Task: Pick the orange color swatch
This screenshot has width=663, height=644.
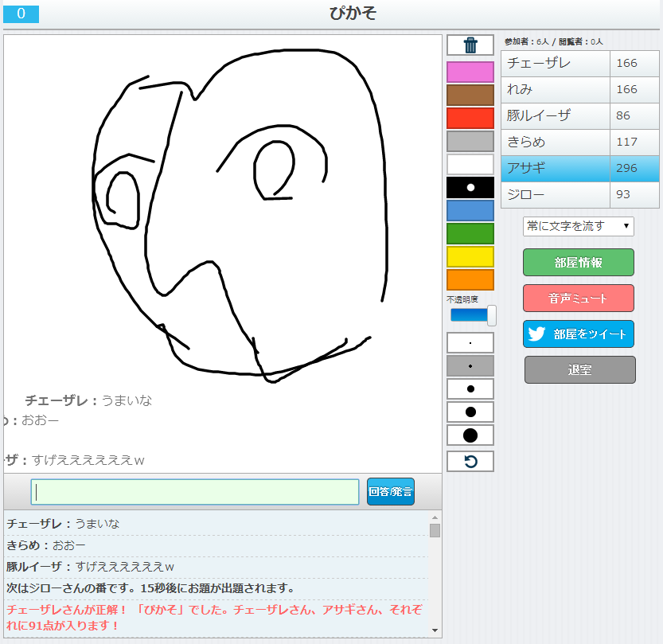Action: 470,279
